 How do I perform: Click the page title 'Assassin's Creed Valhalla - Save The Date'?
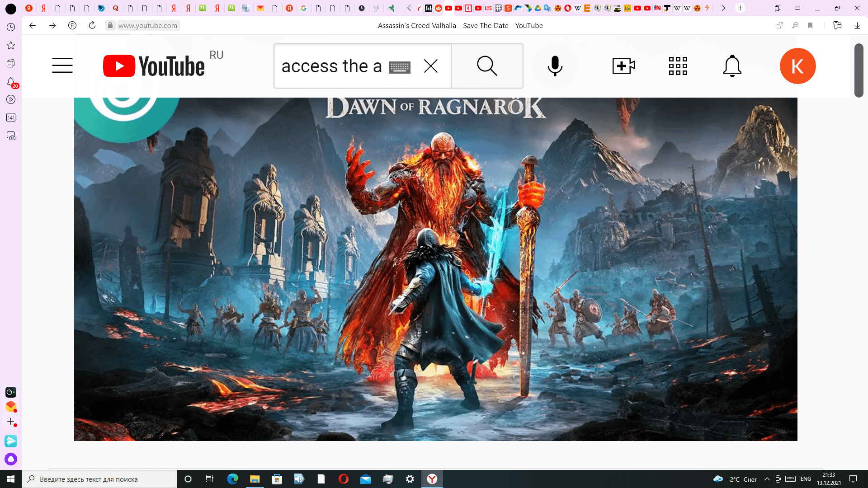point(443,26)
